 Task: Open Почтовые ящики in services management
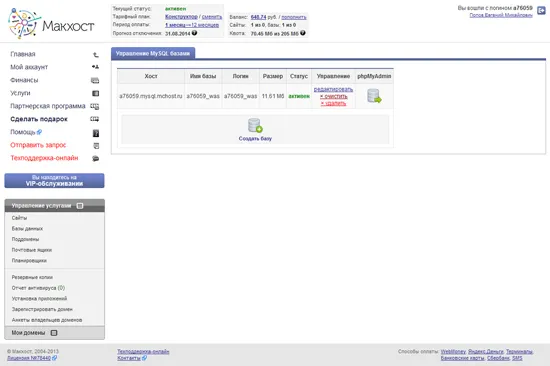(x=32, y=250)
